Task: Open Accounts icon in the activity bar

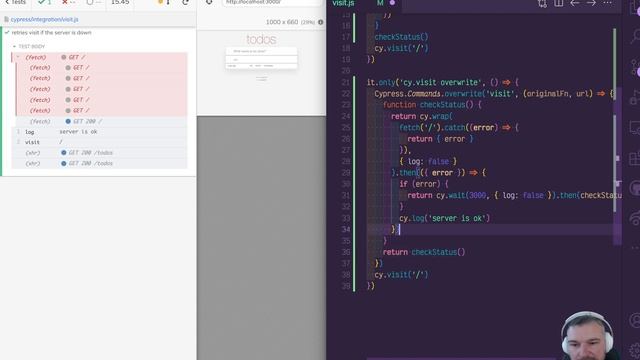Action: pyautogui.click(x=635, y=320)
